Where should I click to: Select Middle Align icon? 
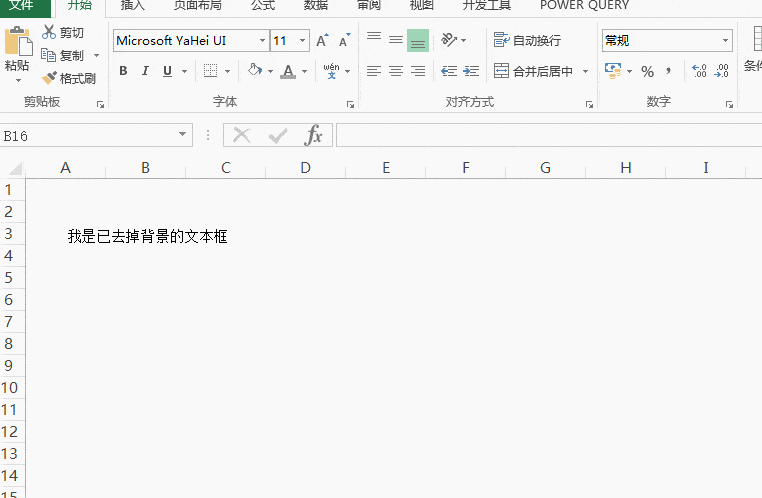click(x=396, y=39)
